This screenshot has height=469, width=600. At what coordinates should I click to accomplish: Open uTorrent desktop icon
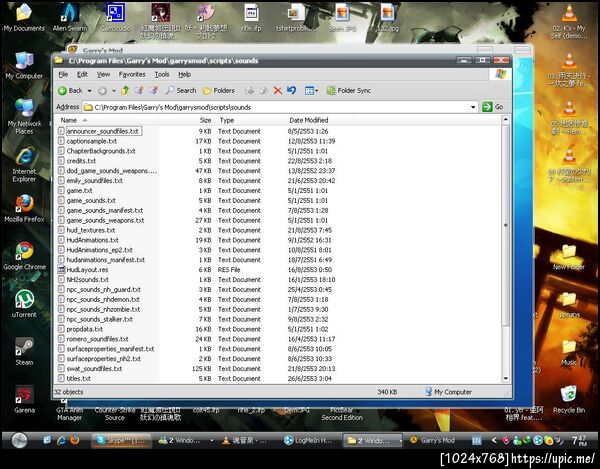coord(24,303)
